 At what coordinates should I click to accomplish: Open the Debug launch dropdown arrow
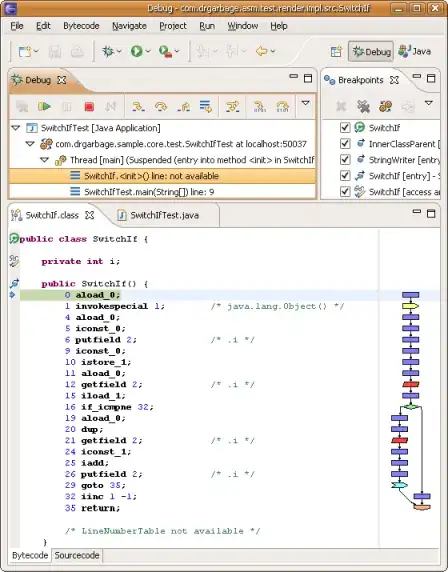click(119, 51)
